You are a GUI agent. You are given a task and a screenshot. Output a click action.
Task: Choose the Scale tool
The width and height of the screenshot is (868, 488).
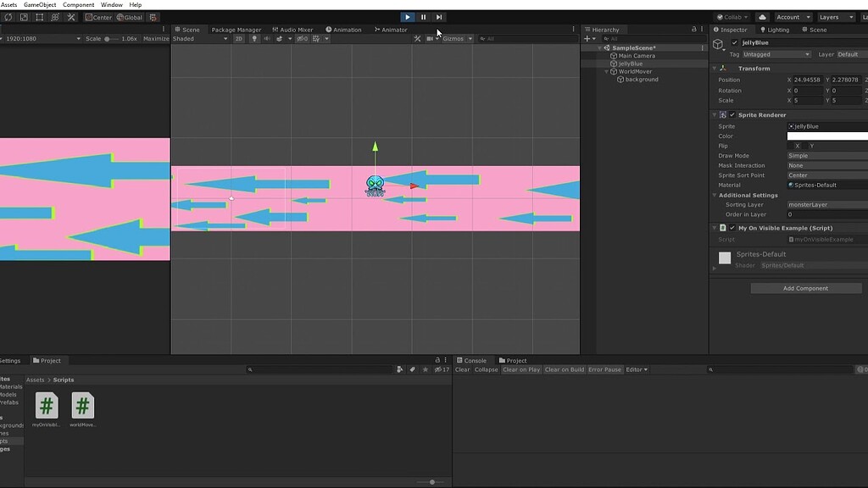click(24, 17)
